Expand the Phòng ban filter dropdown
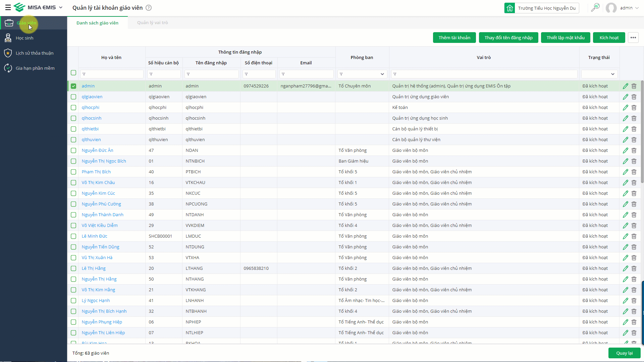The image size is (644, 362). (x=382, y=74)
